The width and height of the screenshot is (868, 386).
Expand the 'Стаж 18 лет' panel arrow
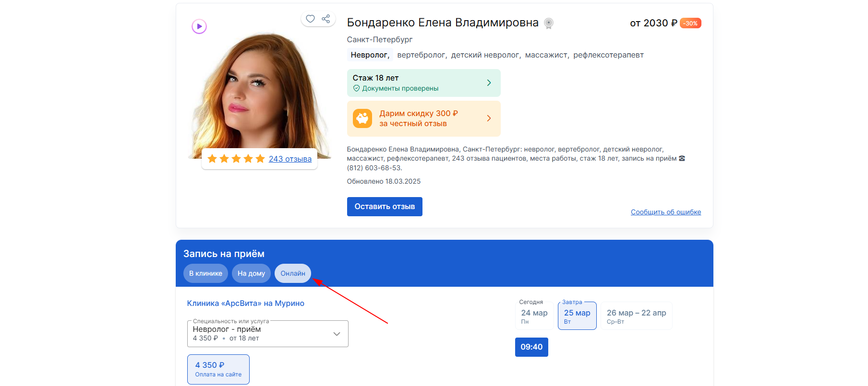(x=489, y=83)
